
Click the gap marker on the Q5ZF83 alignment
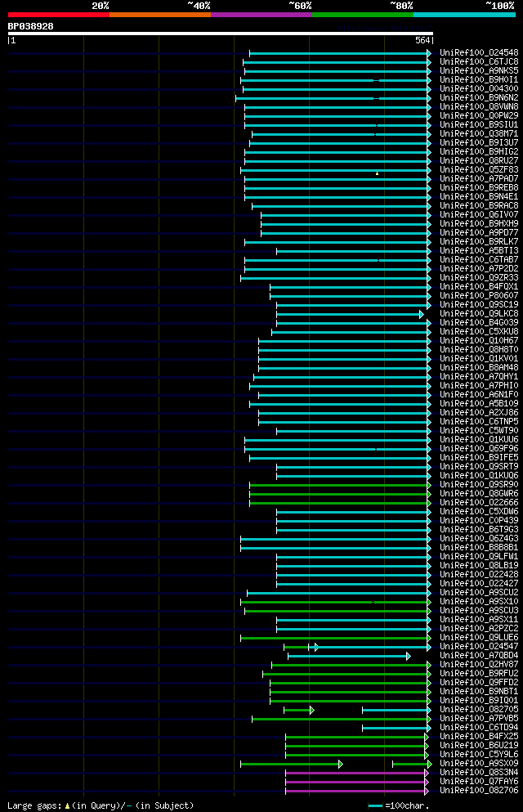377,173
